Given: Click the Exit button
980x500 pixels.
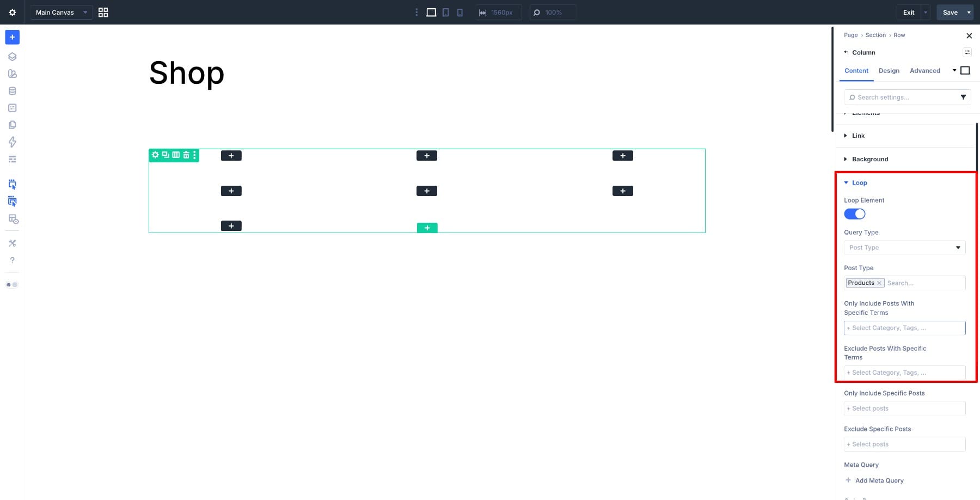Looking at the screenshot, I should (908, 12).
